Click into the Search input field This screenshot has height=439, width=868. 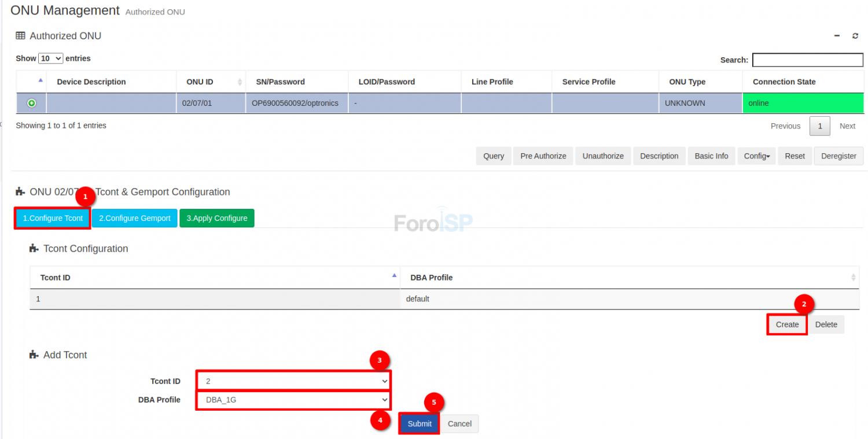(x=807, y=60)
